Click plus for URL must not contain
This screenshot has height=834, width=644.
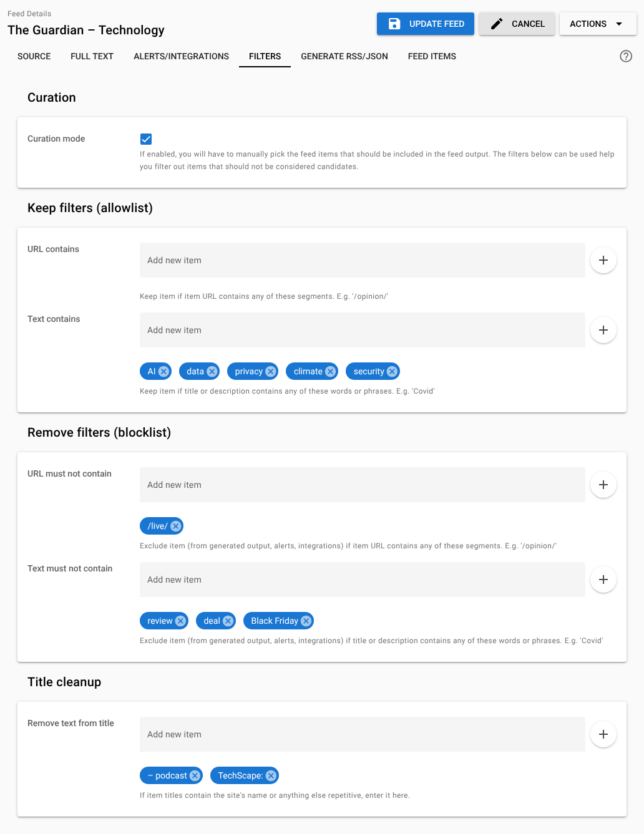603,485
